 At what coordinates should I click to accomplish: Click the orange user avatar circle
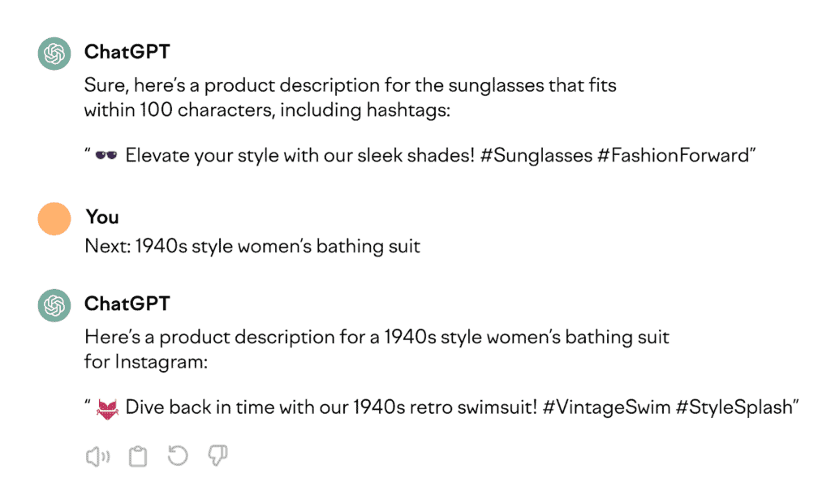point(54,219)
